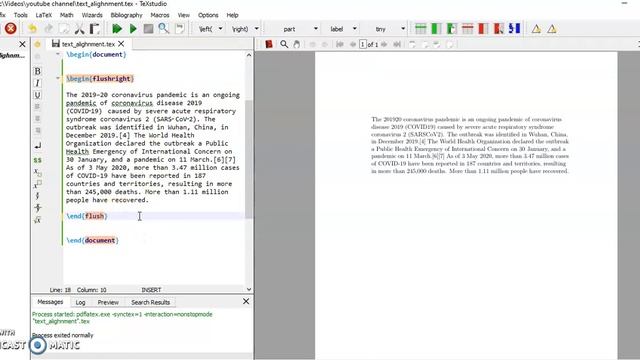Copy the selected text
The height and width of the screenshot is (360, 640).
tap(64, 29)
